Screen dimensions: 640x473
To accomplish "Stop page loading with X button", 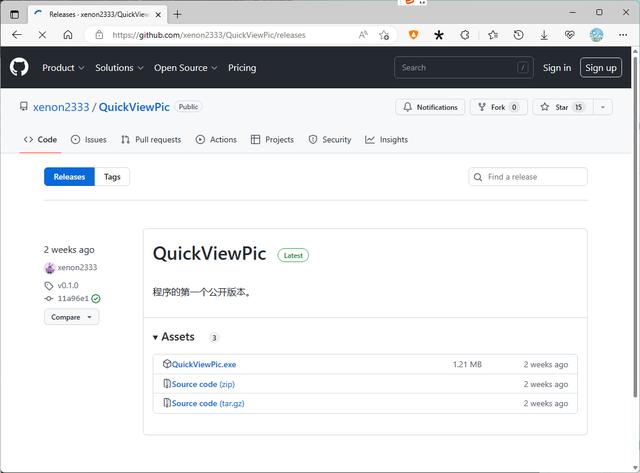I will coord(42,35).
